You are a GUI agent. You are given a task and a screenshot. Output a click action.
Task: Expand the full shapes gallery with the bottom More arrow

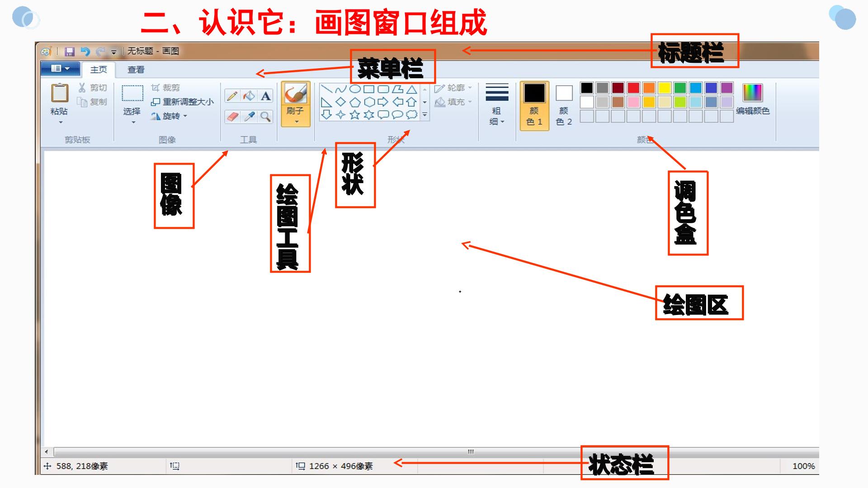point(425,115)
